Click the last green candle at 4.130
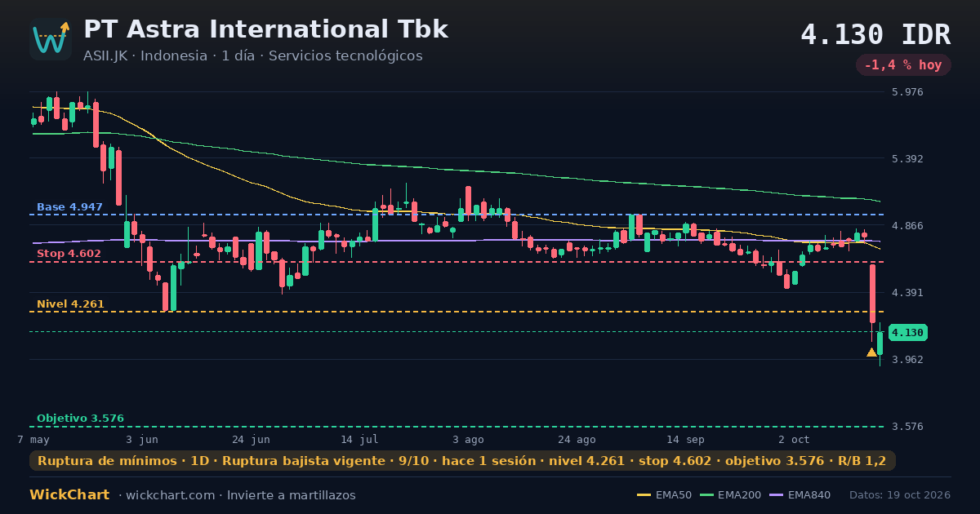980x514 pixels. pyautogui.click(x=880, y=343)
